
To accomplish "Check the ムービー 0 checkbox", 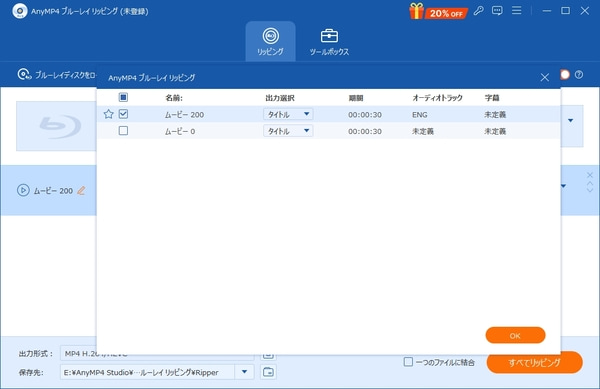I will pyautogui.click(x=123, y=131).
